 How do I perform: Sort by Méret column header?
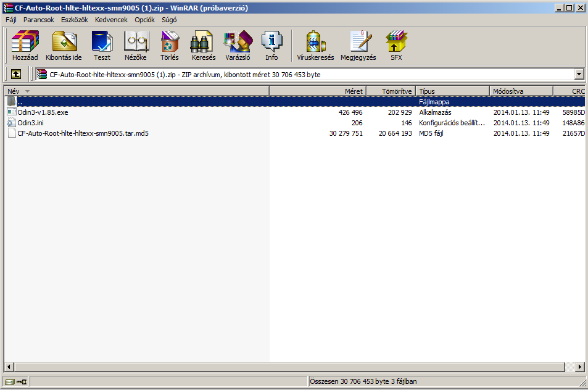point(318,91)
